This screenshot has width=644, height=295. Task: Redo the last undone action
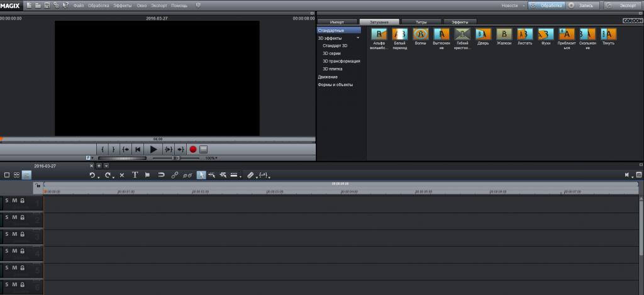108,175
